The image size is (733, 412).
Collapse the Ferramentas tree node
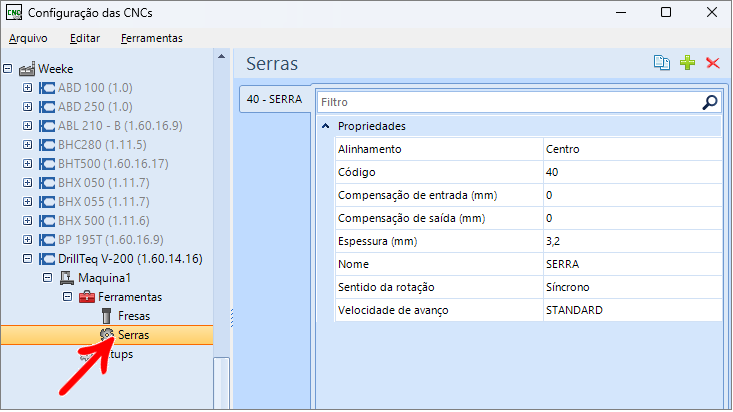[67, 296]
